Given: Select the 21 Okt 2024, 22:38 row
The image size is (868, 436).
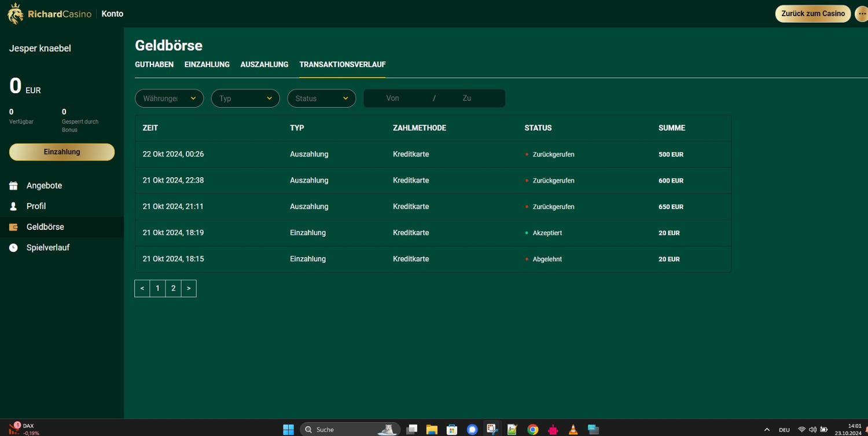Looking at the screenshot, I should 433,181.
